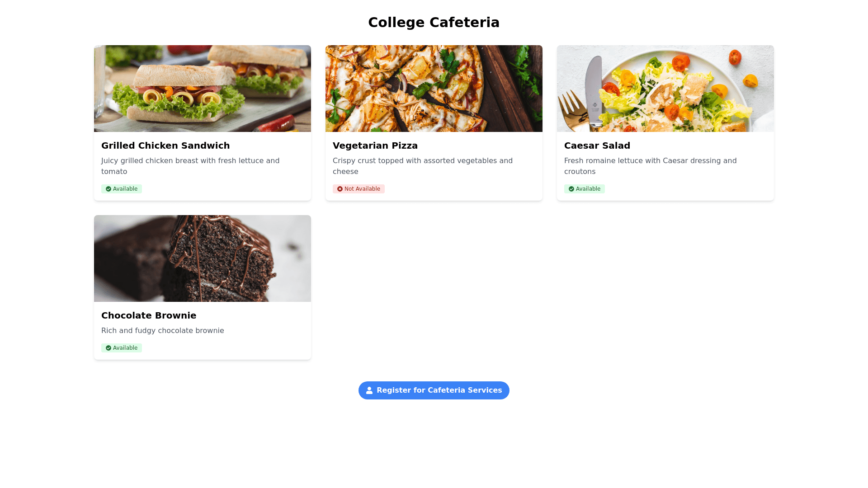Click the Available badge on Grilled Chicken Sandwich
The width and height of the screenshot is (868, 488).
pos(122,189)
